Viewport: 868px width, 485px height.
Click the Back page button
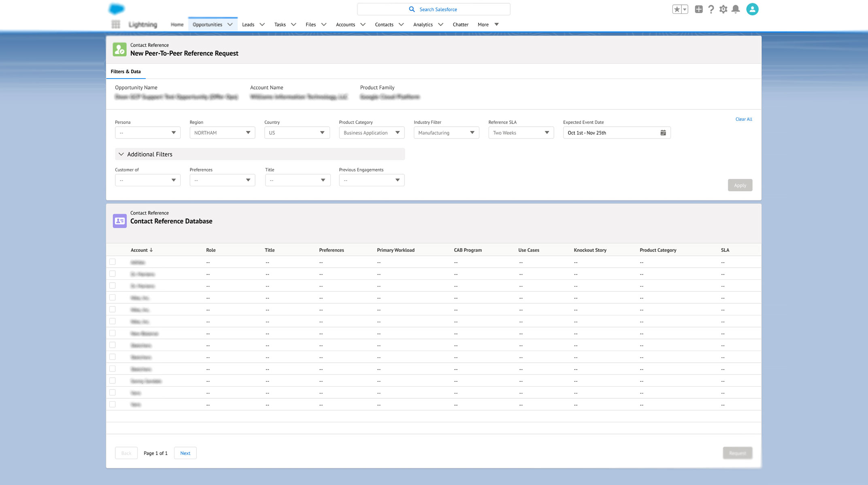pos(126,453)
